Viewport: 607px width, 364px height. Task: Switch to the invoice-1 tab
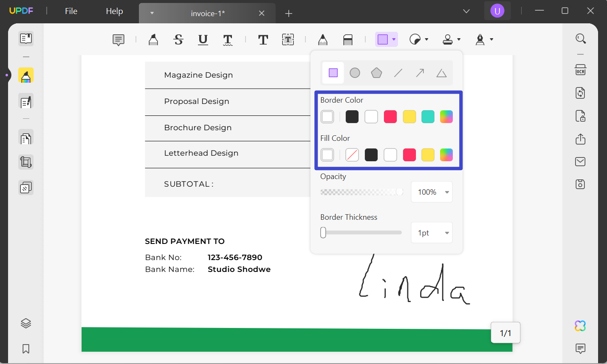click(x=207, y=13)
